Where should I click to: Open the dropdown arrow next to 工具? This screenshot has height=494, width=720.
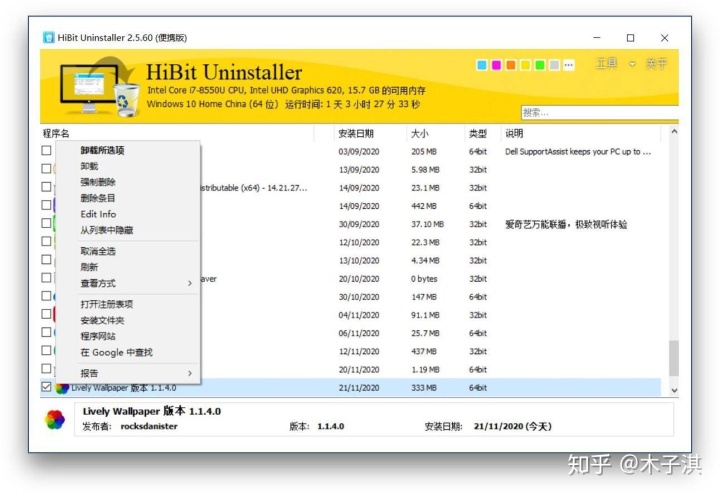click(632, 64)
